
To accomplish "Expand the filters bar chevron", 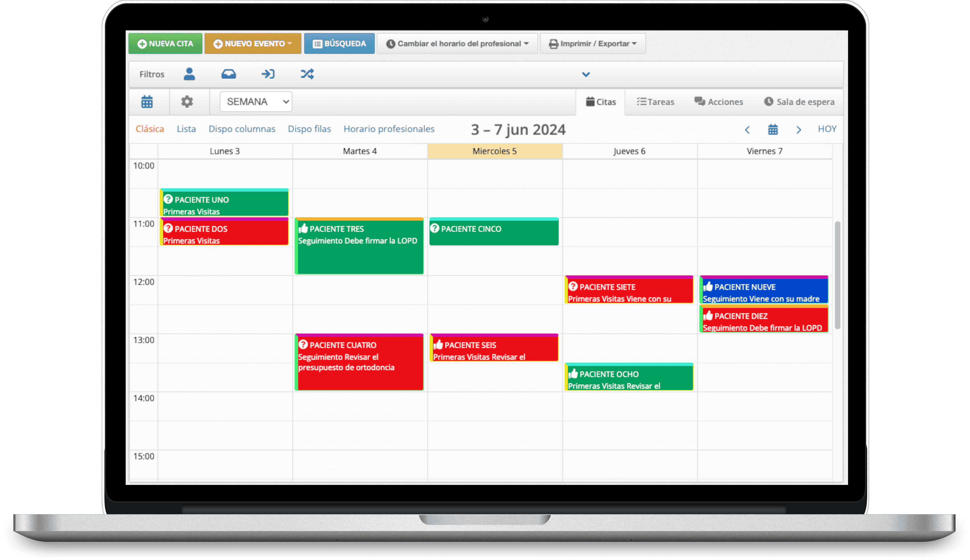I will click(585, 74).
